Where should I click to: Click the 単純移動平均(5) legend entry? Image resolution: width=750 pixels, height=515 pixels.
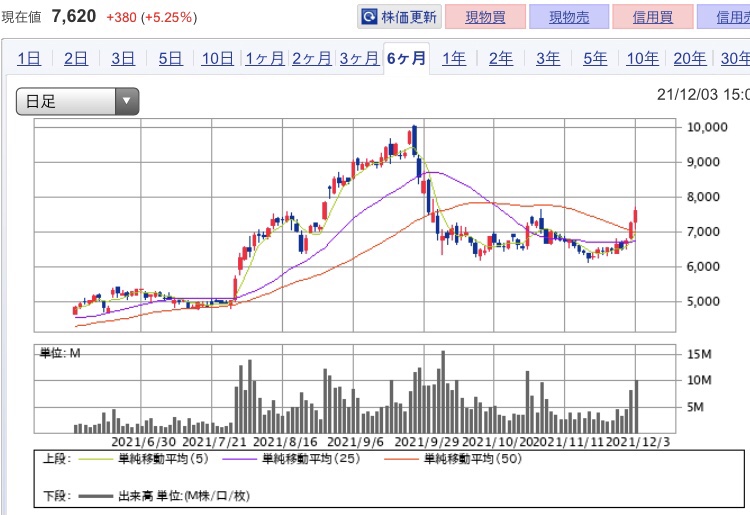click(x=143, y=459)
